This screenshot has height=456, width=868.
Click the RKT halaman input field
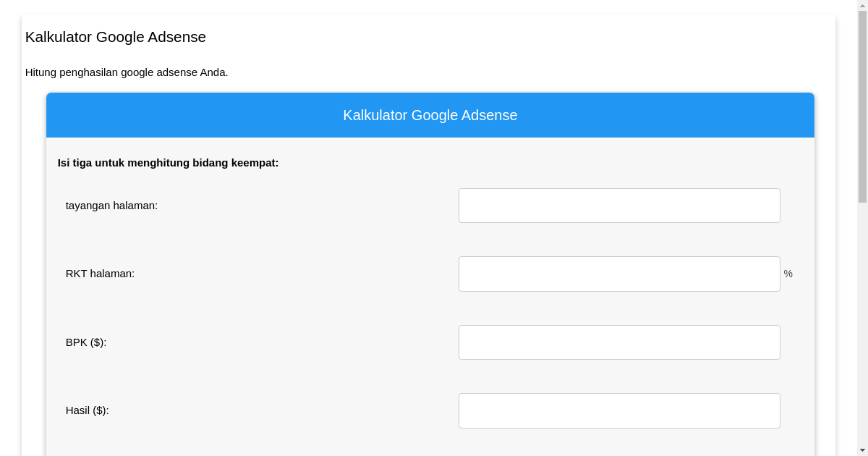618,274
